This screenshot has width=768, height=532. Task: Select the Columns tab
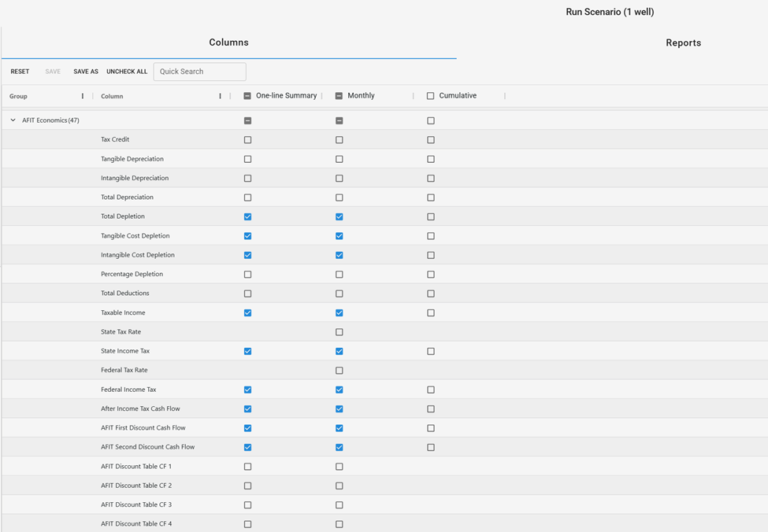[228, 42]
